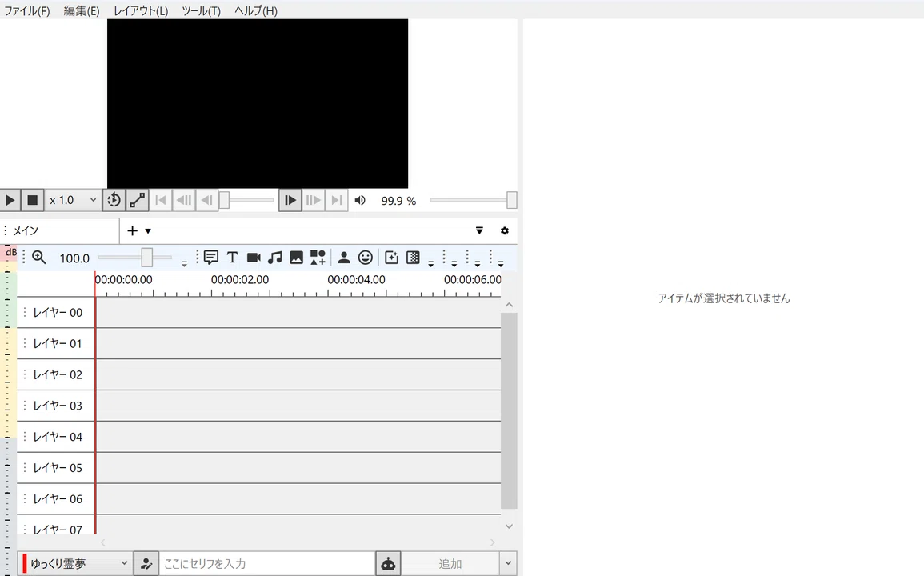This screenshot has width=924, height=576.
Task: Open レイアウト(L) menu
Action: coord(141,10)
